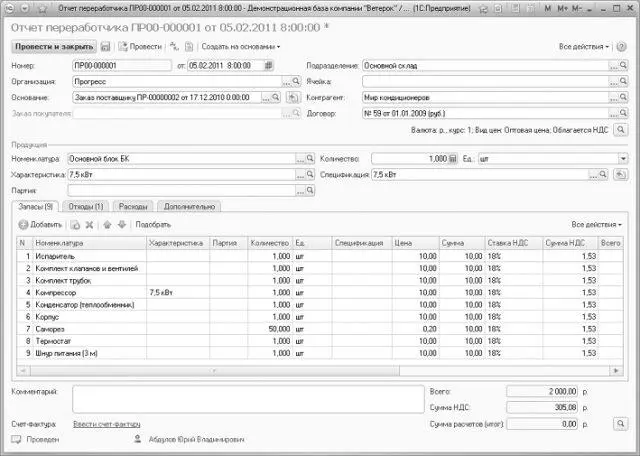640x456 pixels.
Task: Switch to Расходы tab
Action: pyautogui.click(x=133, y=207)
